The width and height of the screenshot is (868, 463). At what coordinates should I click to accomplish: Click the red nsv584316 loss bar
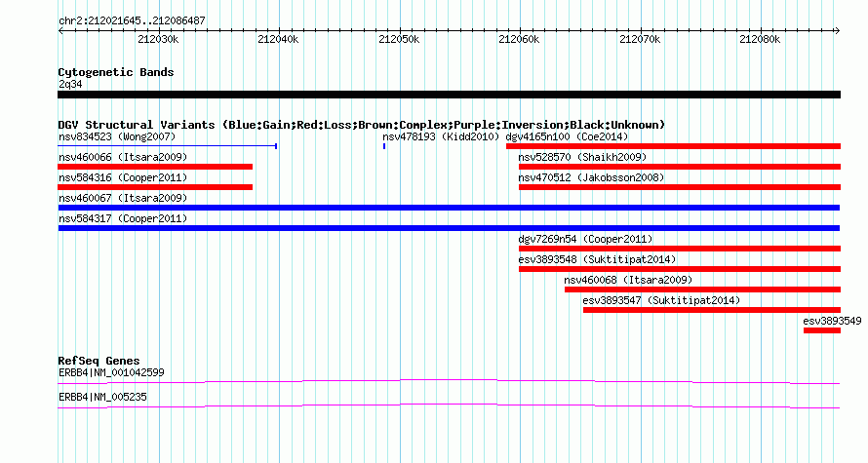point(155,187)
